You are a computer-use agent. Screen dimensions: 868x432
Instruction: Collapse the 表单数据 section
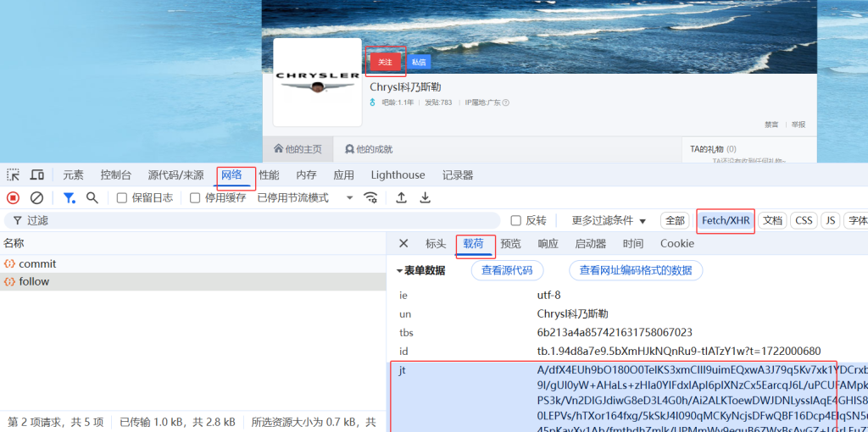[x=400, y=271]
